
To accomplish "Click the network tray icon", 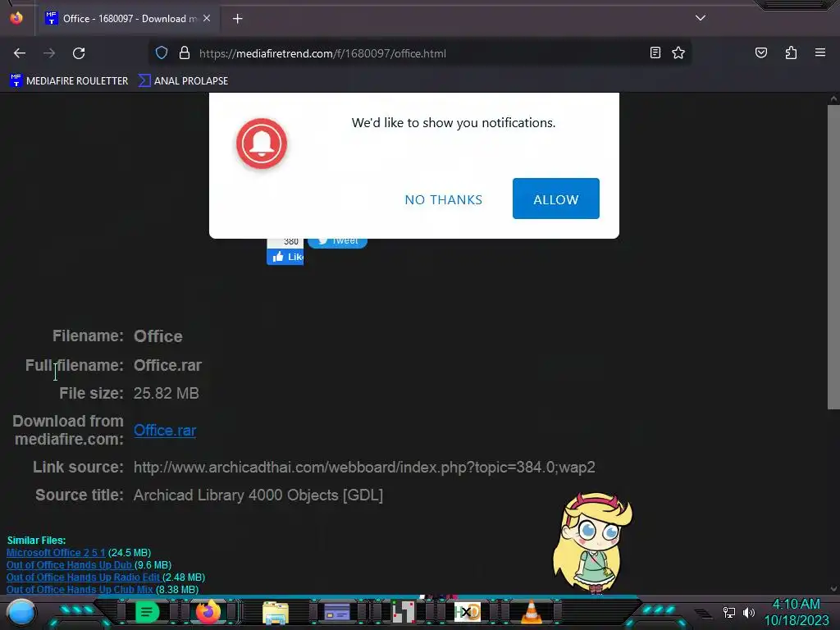I will (x=728, y=612).
